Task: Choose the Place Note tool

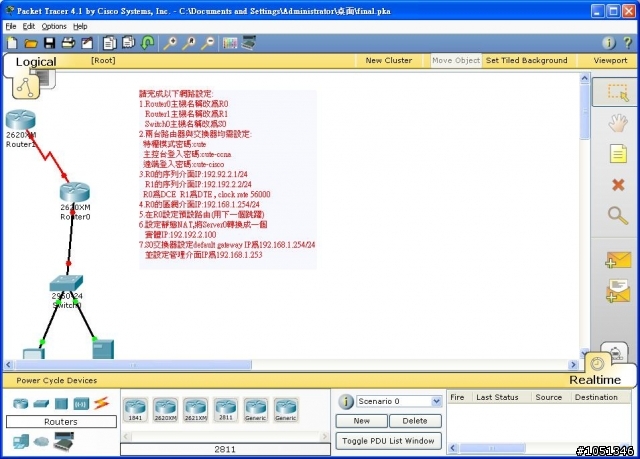Action: coord(618,154)
